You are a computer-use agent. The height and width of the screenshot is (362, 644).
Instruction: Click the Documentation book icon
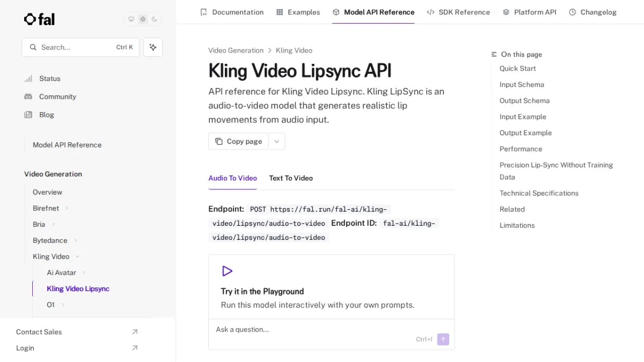203,12
